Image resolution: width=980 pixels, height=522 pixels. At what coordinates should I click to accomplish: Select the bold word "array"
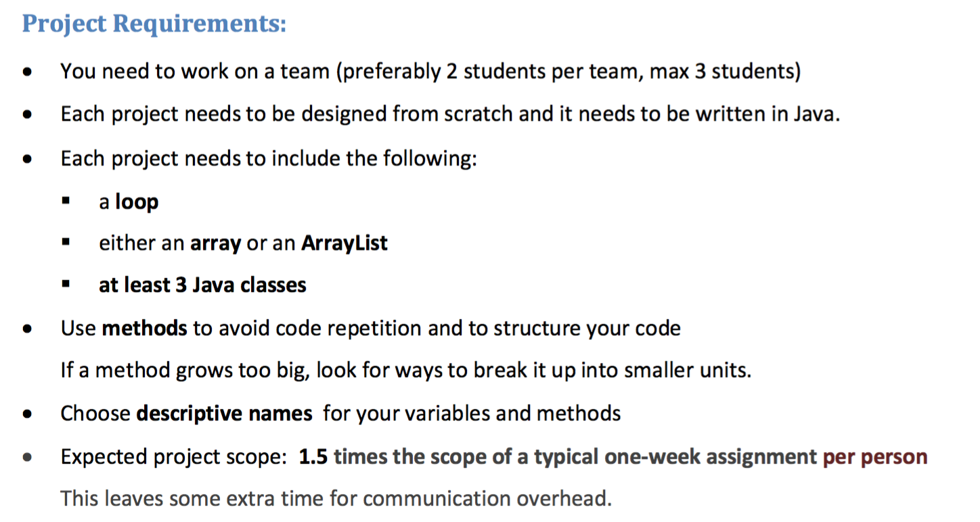[x=216, y=243]
